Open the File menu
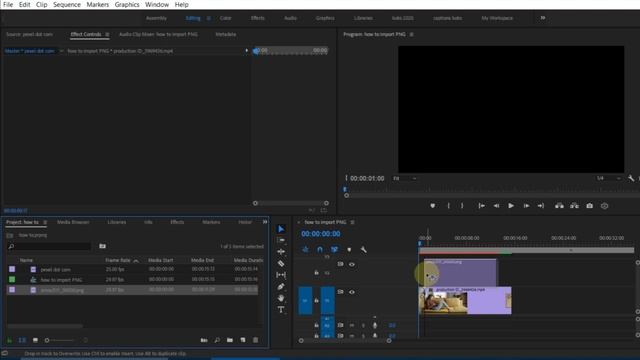 (8, 4)
